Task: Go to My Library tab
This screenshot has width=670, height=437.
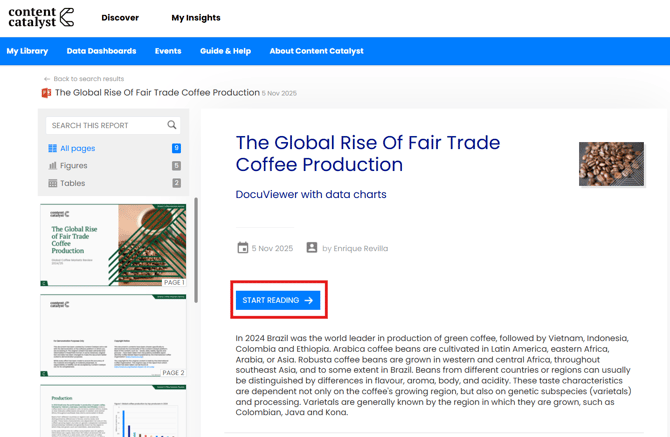Action: coord(27,51)
